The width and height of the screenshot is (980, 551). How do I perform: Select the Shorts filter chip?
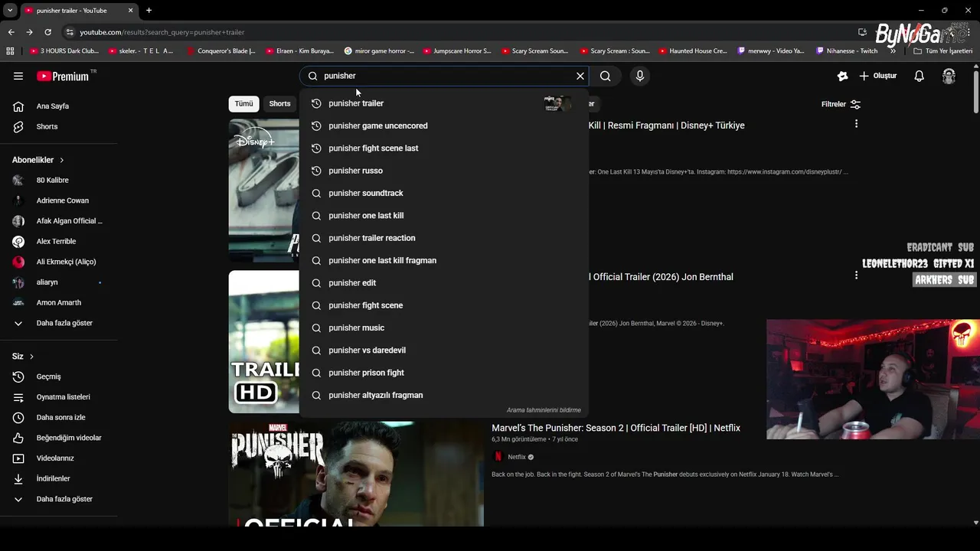pyautogui.click(x=279, y=103)
